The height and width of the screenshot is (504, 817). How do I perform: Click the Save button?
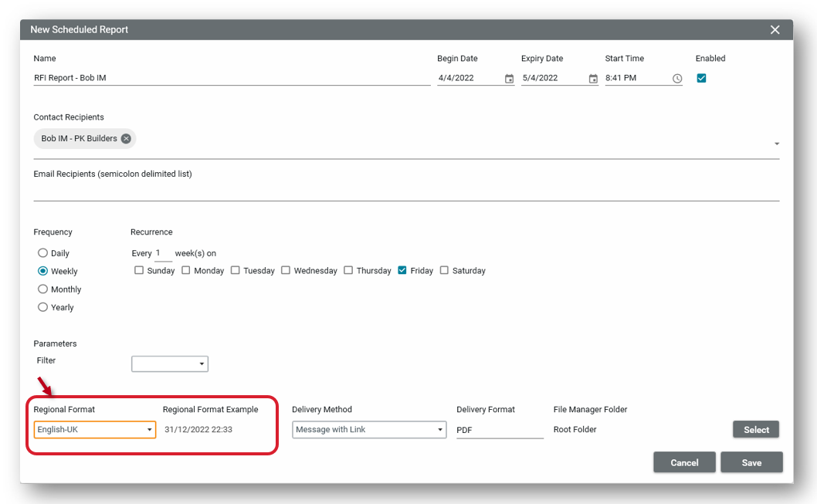coord(751,462)
